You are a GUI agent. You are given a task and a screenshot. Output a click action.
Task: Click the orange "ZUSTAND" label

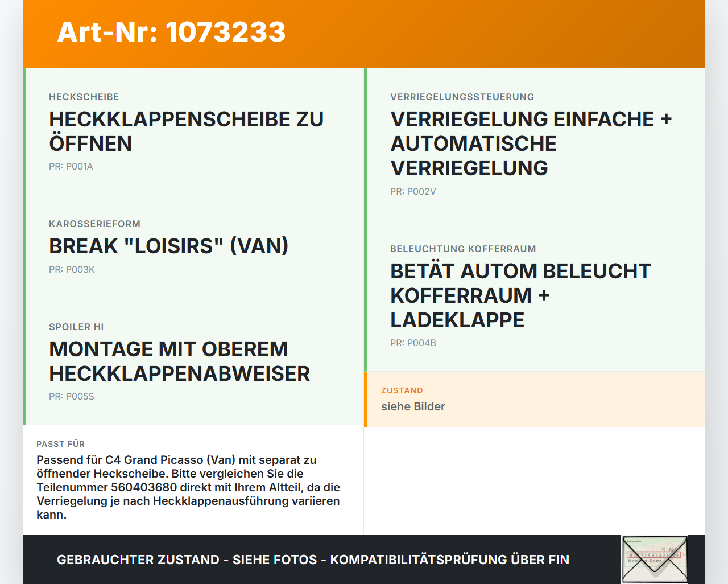tap(402, 391)
